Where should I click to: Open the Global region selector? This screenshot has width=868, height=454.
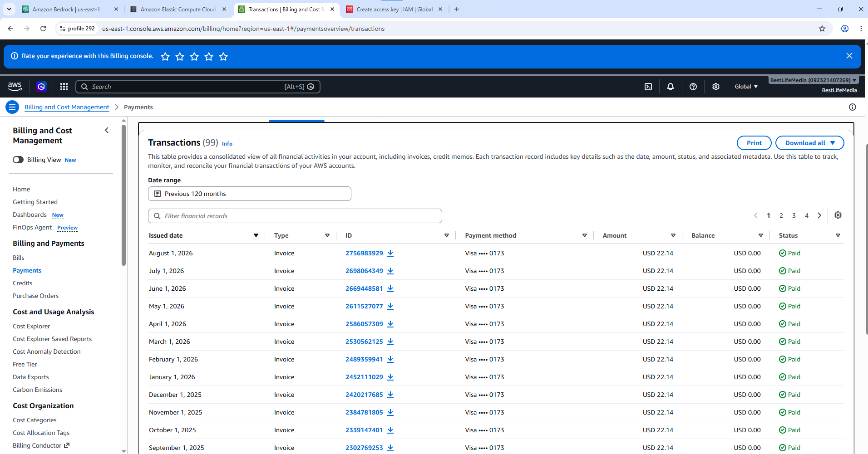(746, 87)
